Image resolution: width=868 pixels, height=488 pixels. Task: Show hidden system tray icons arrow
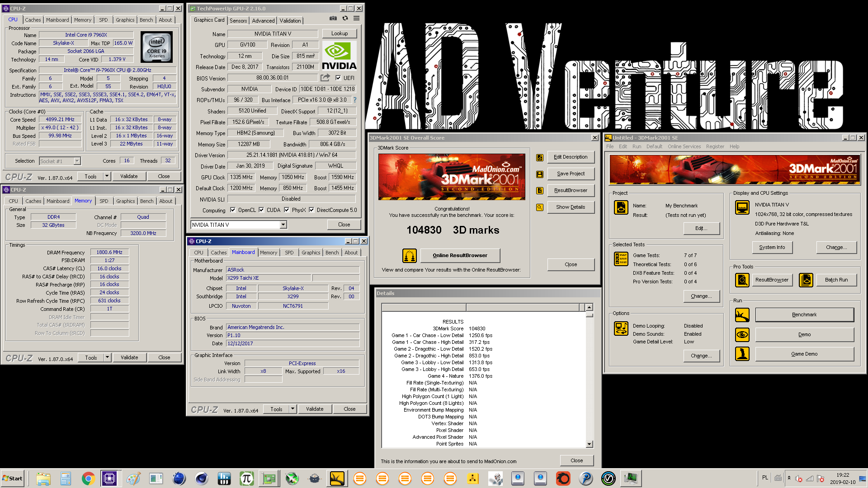tap(789, 478)
